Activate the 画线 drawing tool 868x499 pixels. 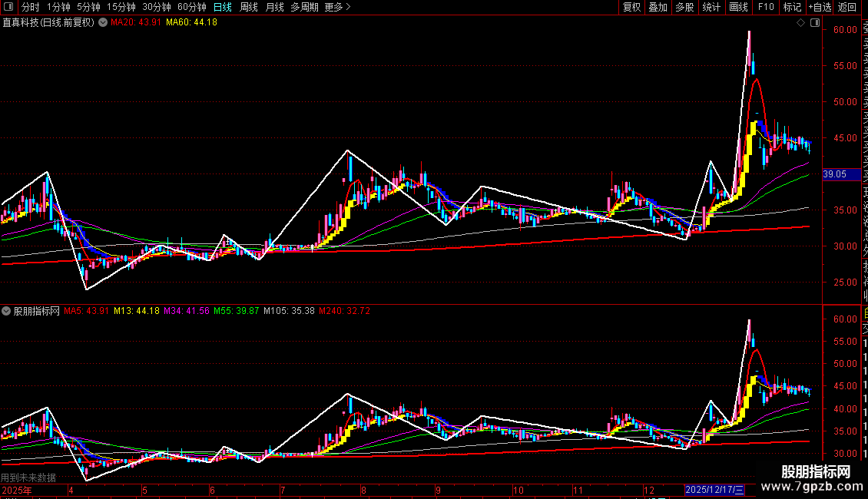coord(738,7)
